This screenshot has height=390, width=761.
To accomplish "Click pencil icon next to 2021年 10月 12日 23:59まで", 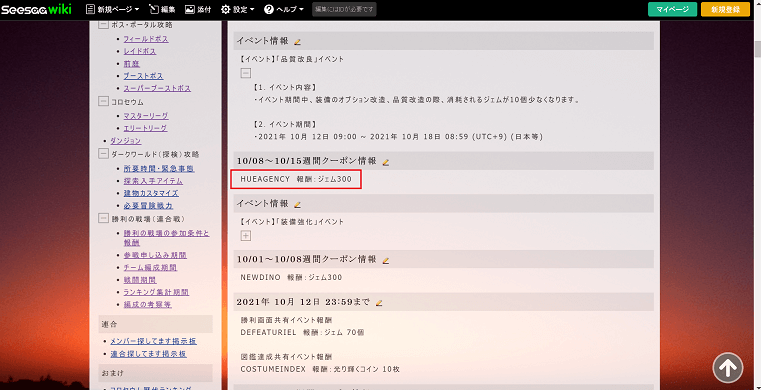I will pos(379,303).
